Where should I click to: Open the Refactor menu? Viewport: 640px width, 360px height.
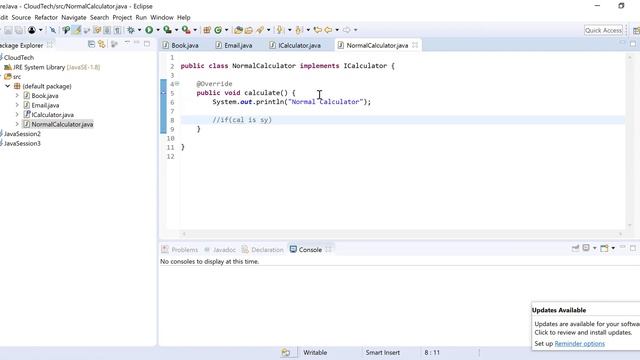coord(46,18)
